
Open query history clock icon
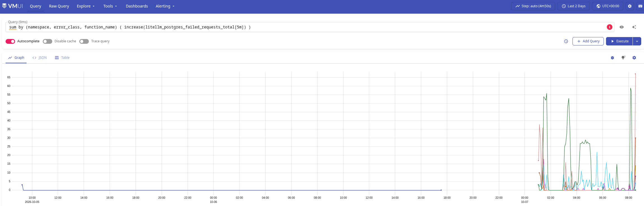[566, 41]
